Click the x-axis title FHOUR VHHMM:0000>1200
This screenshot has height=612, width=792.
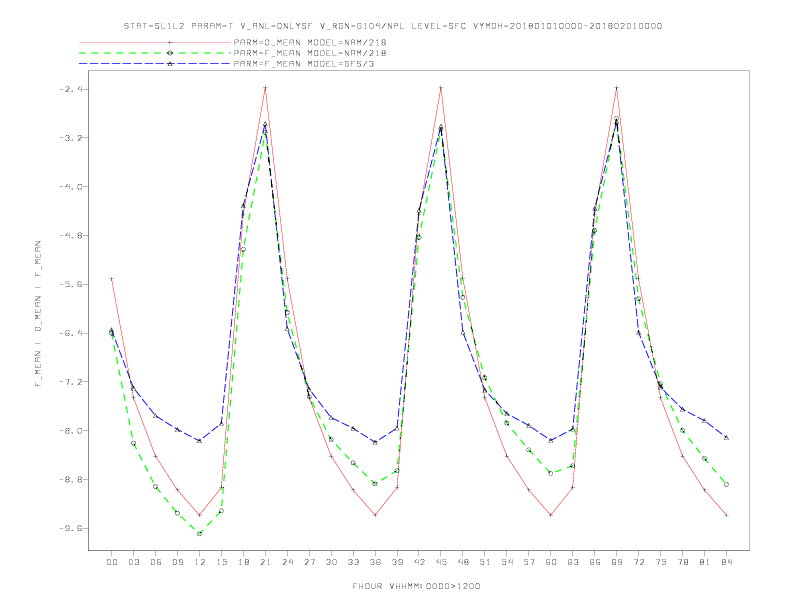point(416,586)
